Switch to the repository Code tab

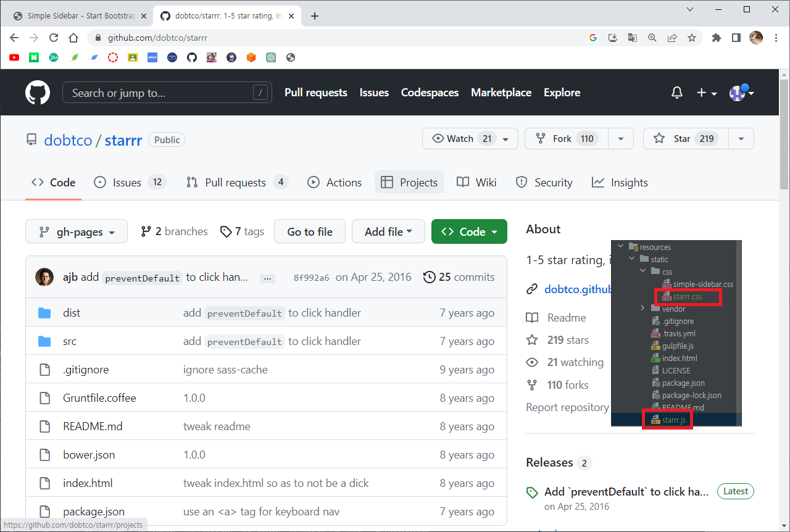(x=54, y=183)
